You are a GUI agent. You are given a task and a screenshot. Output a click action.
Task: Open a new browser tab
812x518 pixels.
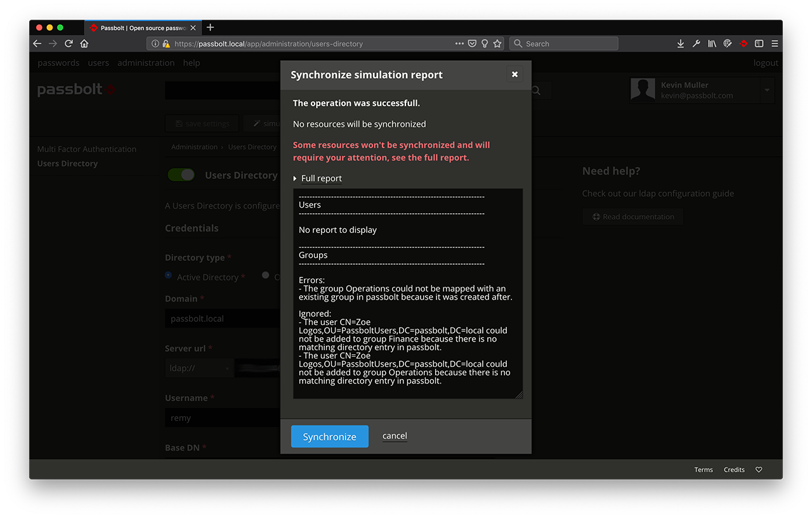[211, 27]
